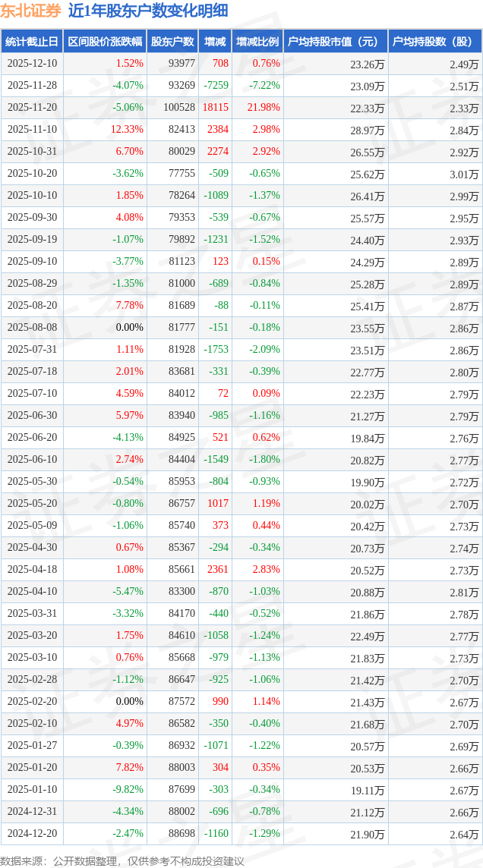Viewport: 483px width, 868px height.
Task: Click the 户均持股数（股） column header
Action: pyautogui.click(x=434, y=42)
